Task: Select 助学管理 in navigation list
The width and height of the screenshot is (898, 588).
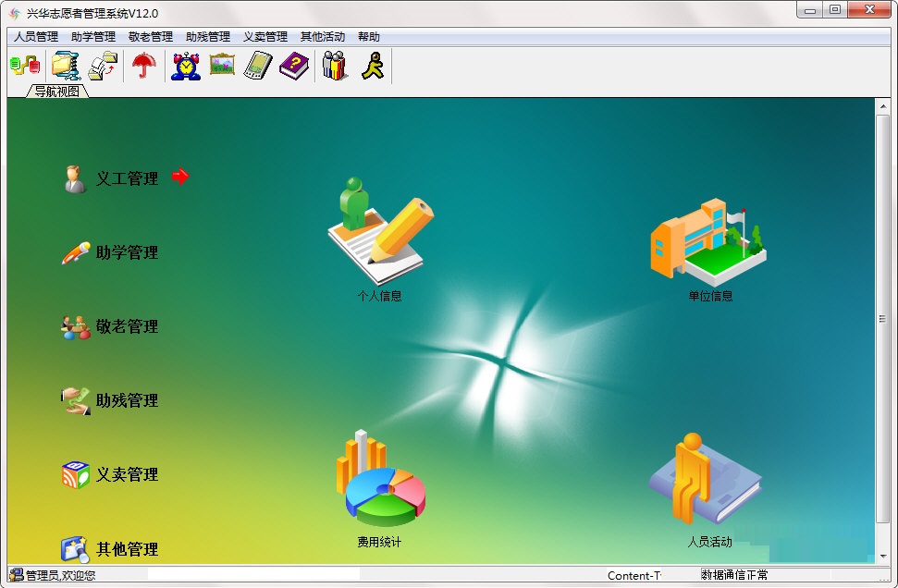Action: pyautogui.click(x=127, y=252)
